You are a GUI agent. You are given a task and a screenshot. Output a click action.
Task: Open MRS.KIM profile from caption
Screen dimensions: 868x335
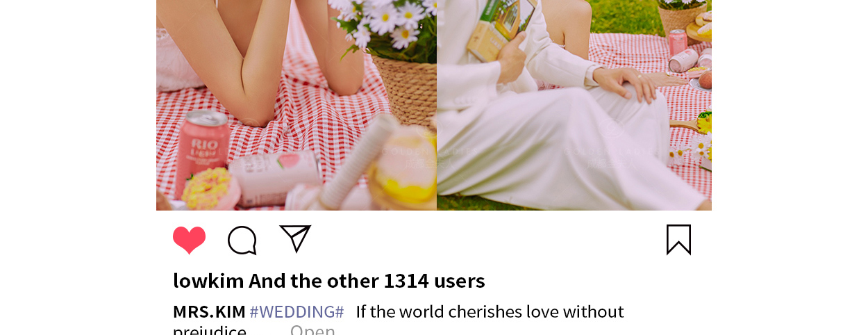(209, 311)
